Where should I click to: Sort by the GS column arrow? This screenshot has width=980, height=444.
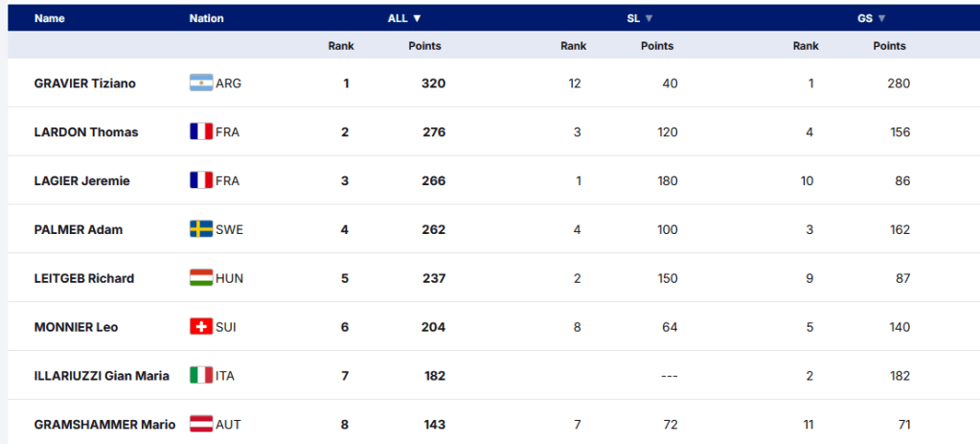[881, 18]
